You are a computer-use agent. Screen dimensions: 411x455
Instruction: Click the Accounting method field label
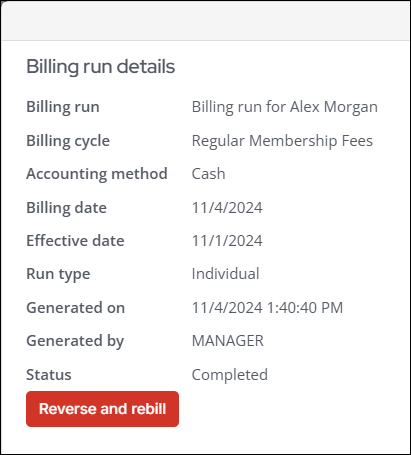[97, 174]
